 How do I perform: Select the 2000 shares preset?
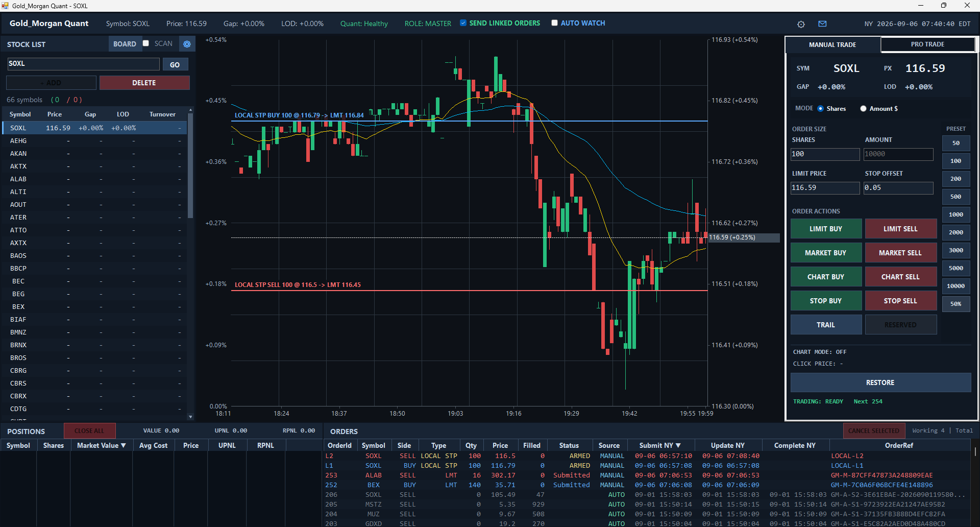[955, 232]
